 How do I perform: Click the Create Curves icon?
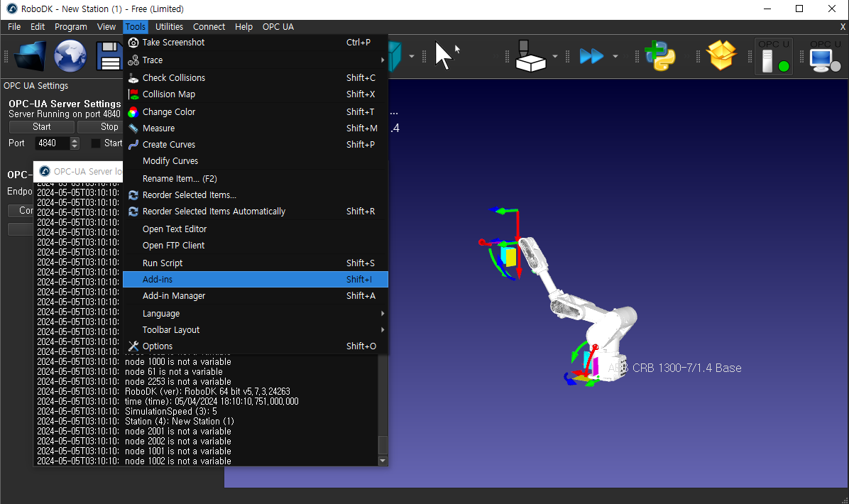[133, 145]
